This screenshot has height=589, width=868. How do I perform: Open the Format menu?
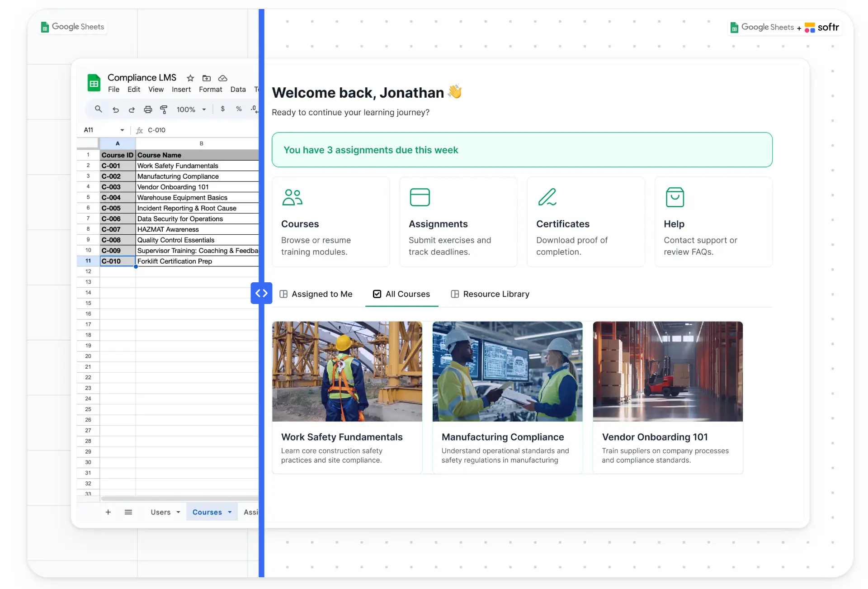coord(211,90)
